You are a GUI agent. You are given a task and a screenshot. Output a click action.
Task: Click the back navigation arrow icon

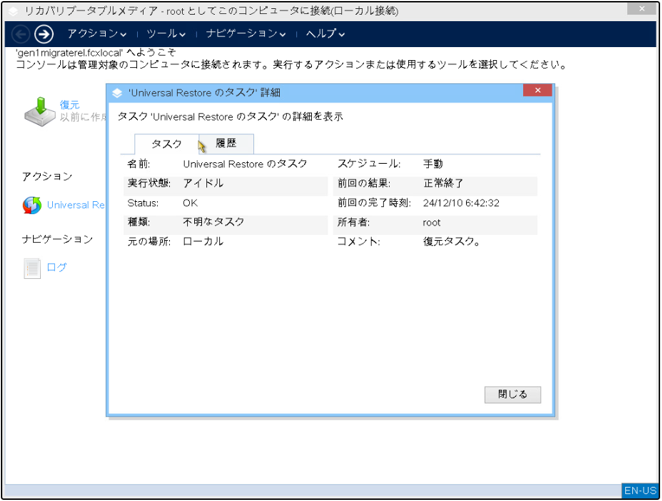pyautogui.click(x=20, y=34)
